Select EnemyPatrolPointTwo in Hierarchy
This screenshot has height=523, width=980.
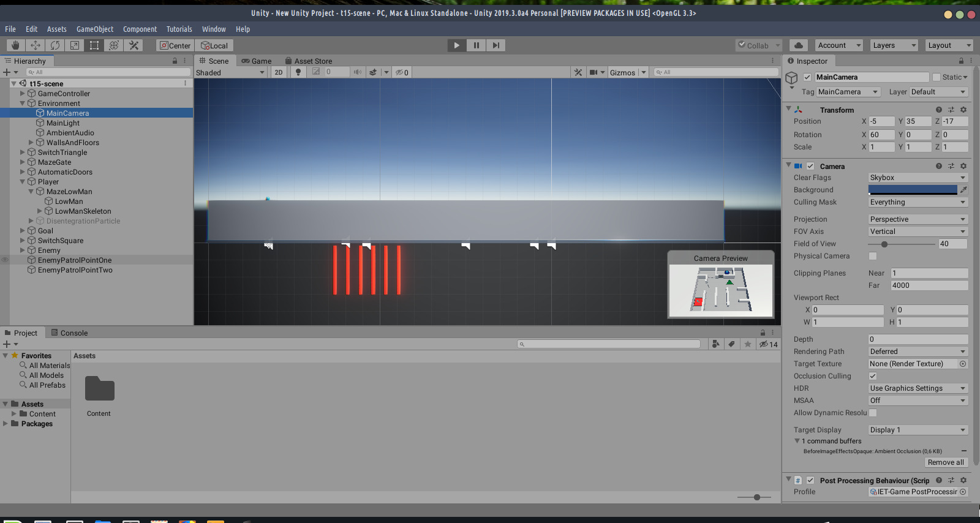(75, 270)
